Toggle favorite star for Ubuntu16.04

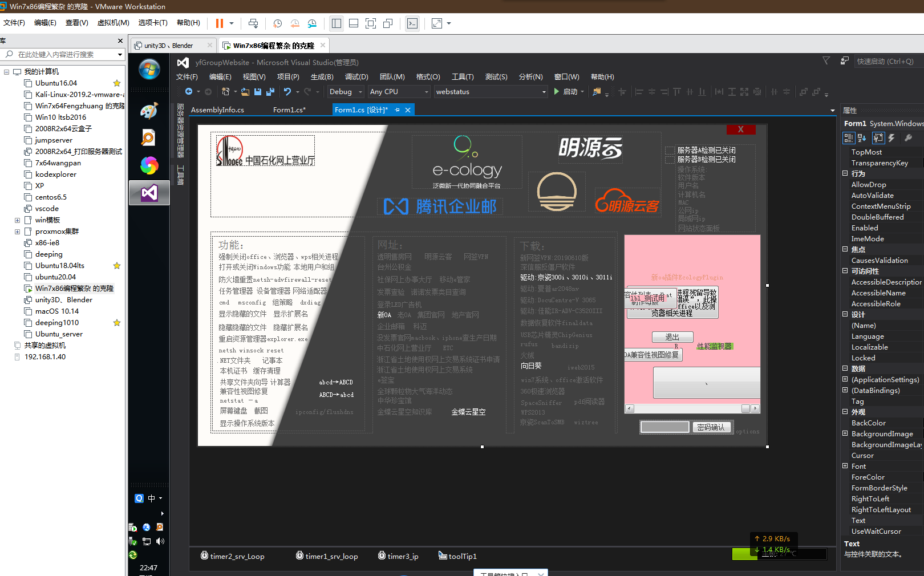pos(117,83)
